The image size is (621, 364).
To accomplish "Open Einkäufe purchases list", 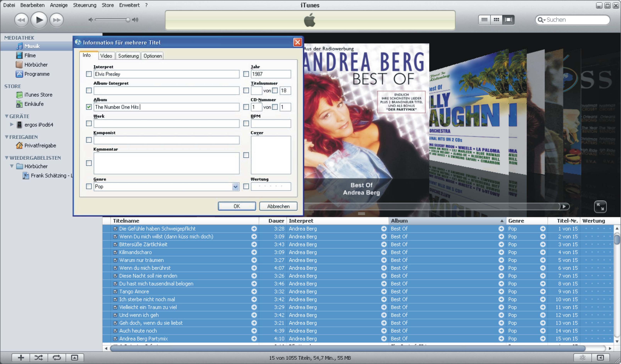I will [x=34, y=104].
